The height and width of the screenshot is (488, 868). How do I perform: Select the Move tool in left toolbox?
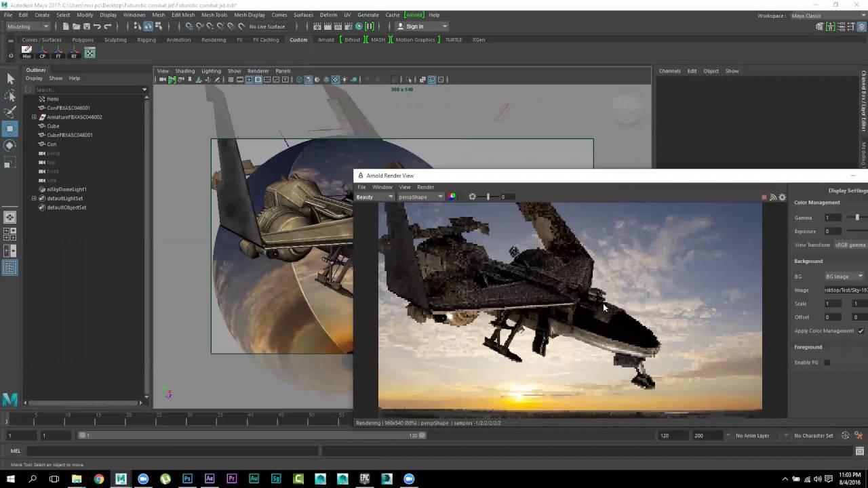click(x=9, y=128)
